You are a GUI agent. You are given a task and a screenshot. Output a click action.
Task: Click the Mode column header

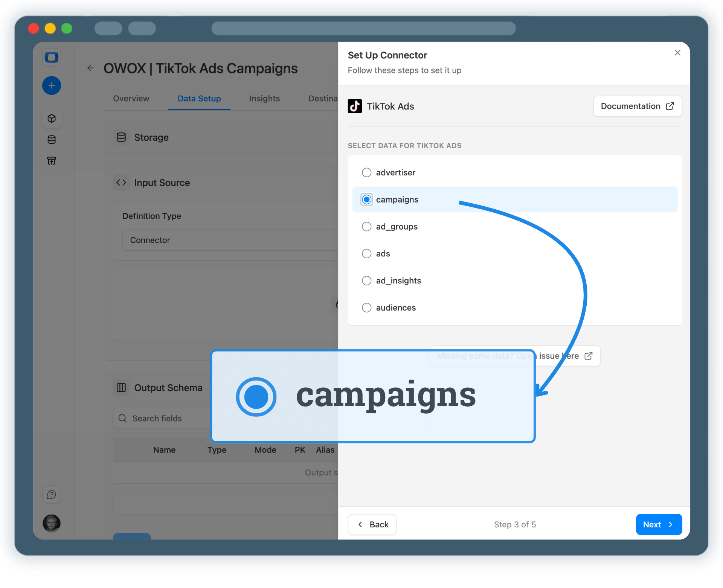pyautogui.click(x=265, y=450)
